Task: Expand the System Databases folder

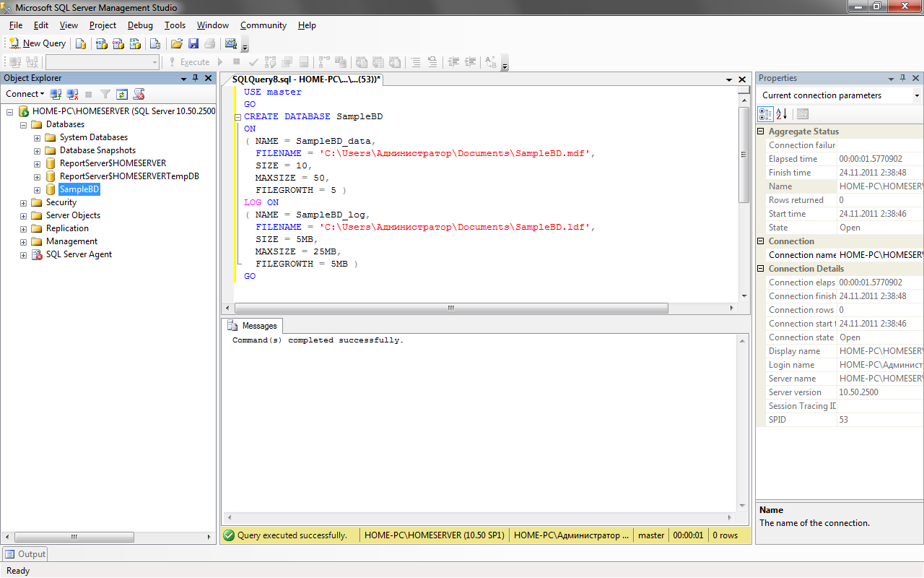Action: (x=37, y=137)
